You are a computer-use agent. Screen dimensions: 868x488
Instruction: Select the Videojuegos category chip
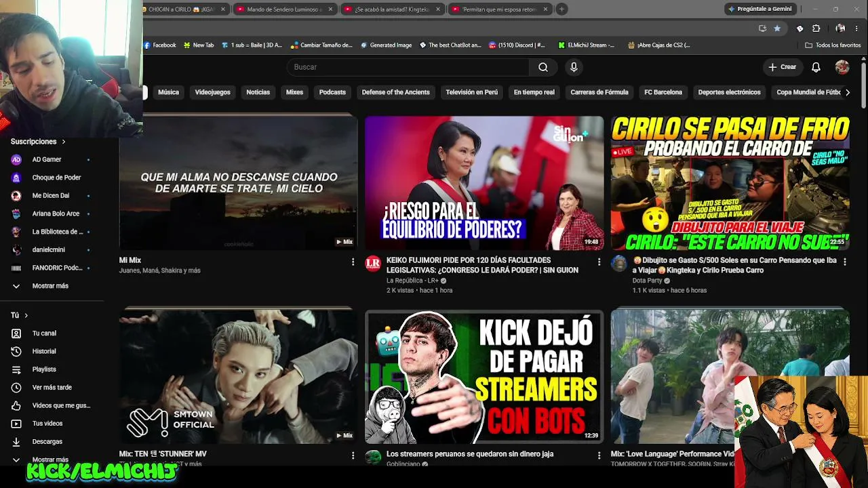click(x=213, y=92)
